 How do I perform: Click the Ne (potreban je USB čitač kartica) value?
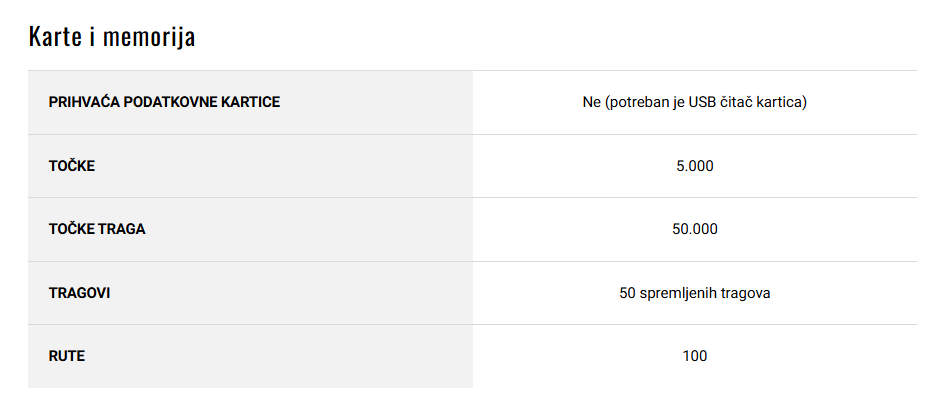coord(695,102)
